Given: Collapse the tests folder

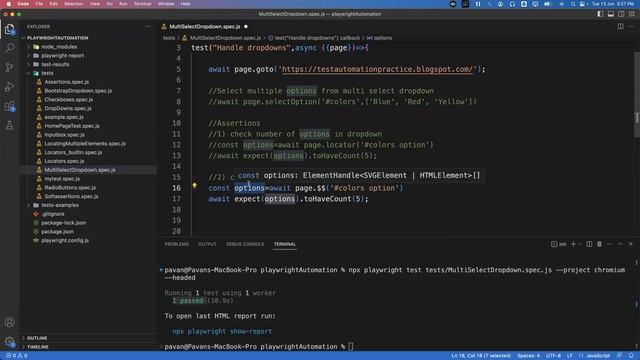Looking at the screenshot, I should 47,73.
